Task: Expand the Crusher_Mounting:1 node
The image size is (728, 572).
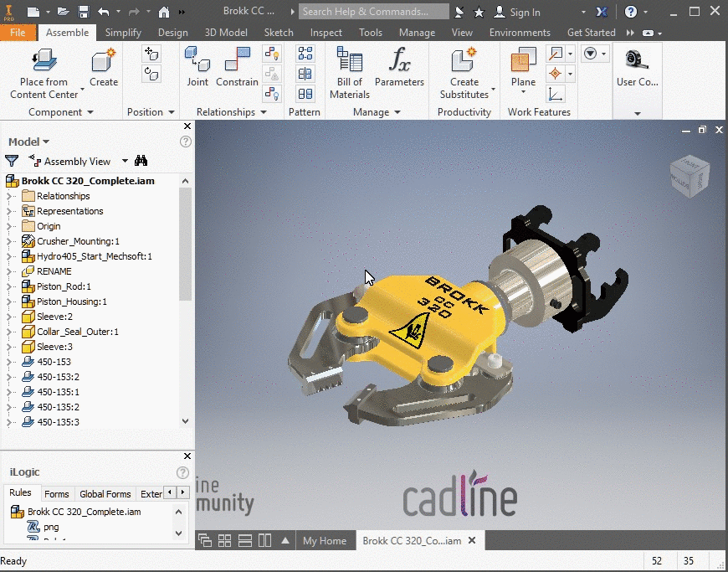Action: coord(9,241)
